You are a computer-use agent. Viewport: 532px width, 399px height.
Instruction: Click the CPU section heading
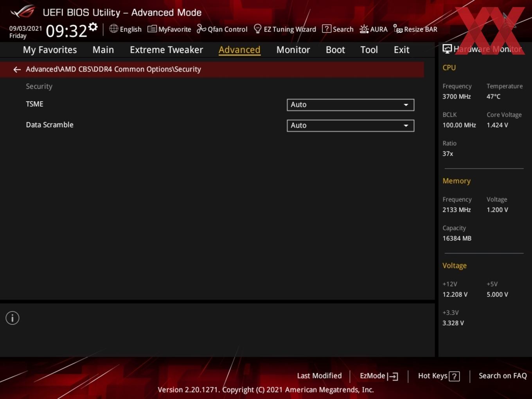(449, 68)
